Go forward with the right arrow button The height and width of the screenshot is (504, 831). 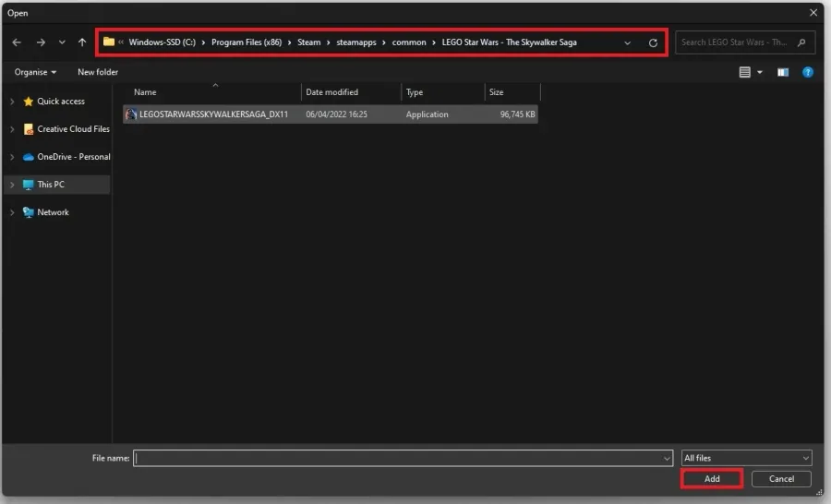[x=41, y=42]
